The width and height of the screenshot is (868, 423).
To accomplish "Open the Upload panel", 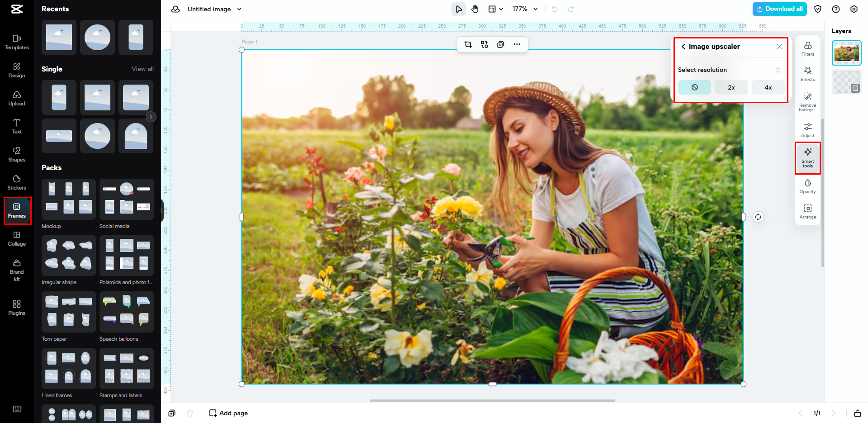I will click(x=16, y=99).
